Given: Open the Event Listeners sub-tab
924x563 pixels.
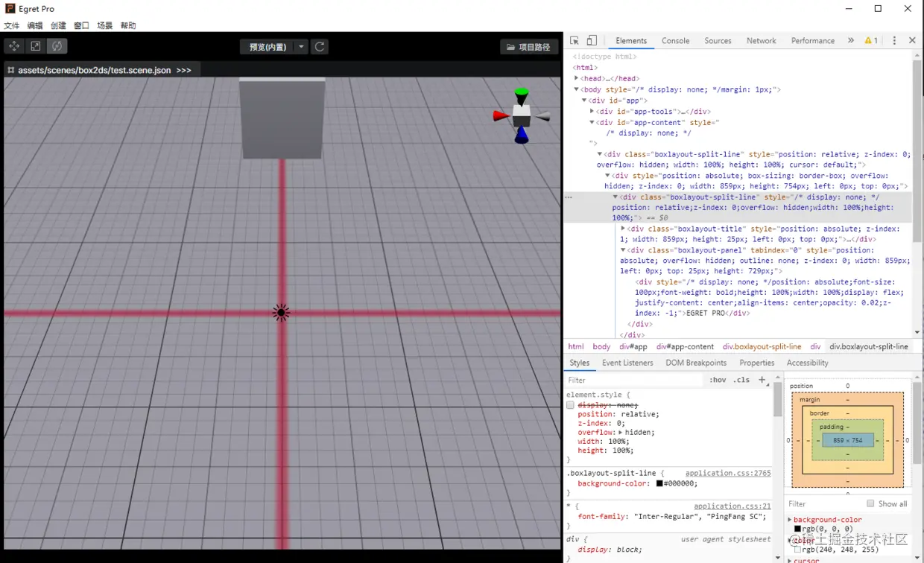Looking at the screenshot, I should click(627, 363).
